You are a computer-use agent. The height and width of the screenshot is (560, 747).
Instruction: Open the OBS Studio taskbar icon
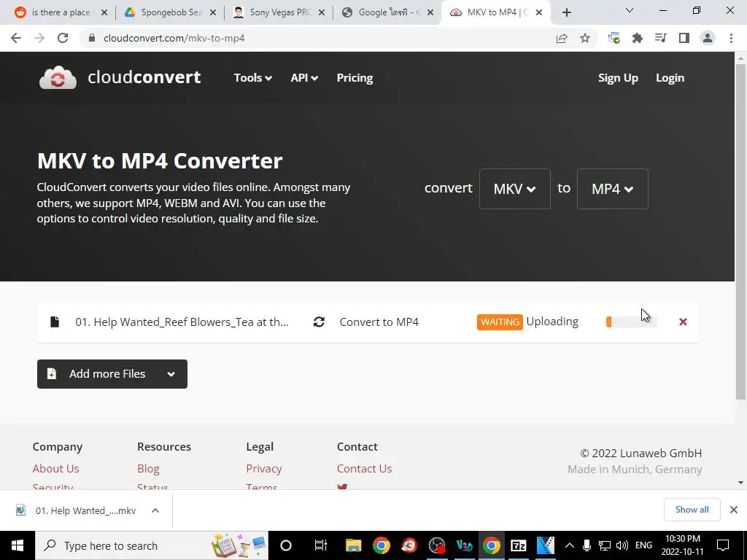(436, 545)
